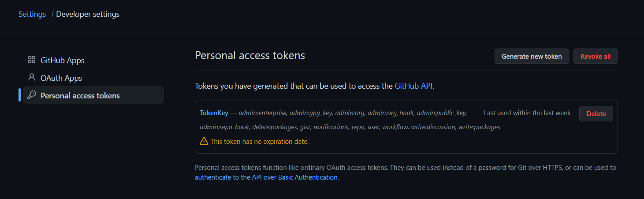Click the GitHub Apps grid icon
The width and height of the screenshot is (644, 199).
click(31, 60)
